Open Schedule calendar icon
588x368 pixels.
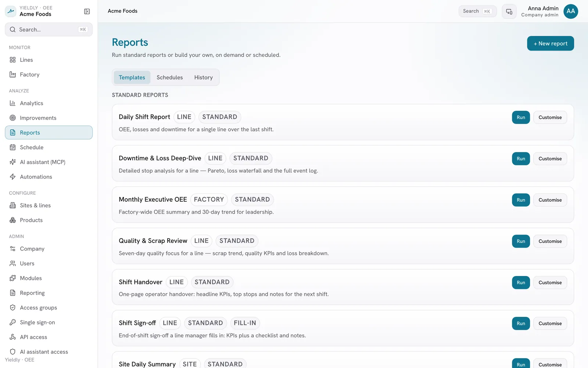[x=12, y=147]
